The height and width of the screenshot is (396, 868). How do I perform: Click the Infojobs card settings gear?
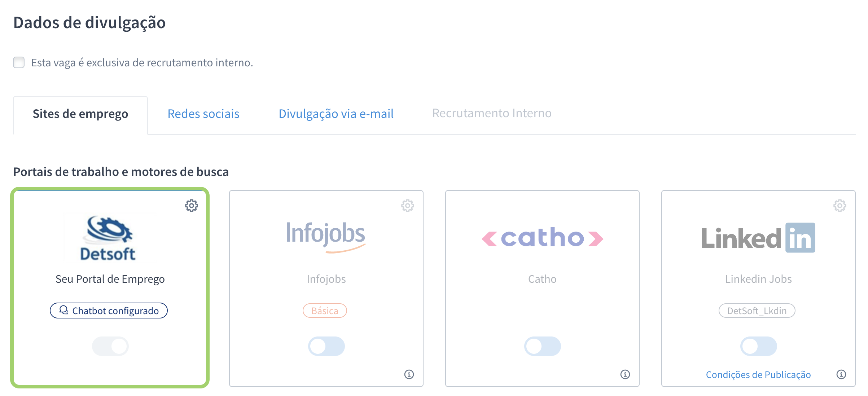tap(407, 206)
